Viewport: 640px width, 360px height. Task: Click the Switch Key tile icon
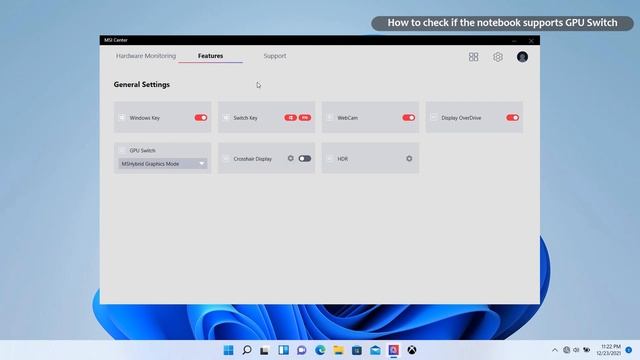click(226, 118)
